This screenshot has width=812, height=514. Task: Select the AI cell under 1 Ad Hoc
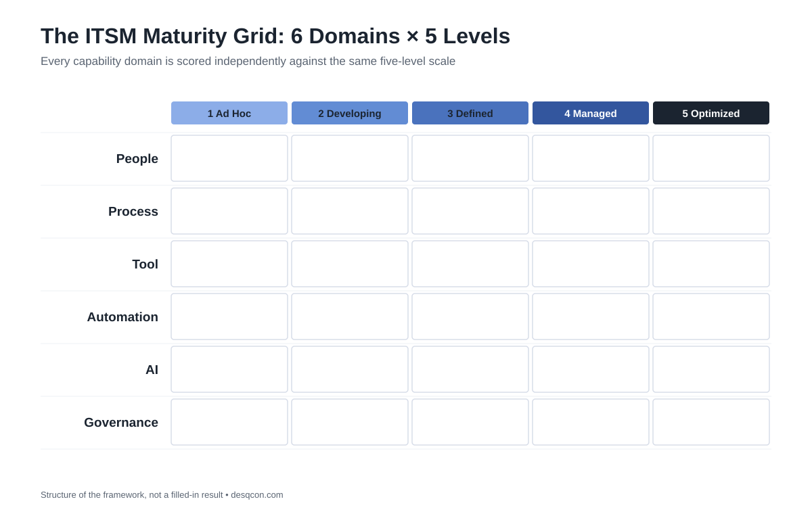[229, 369]
